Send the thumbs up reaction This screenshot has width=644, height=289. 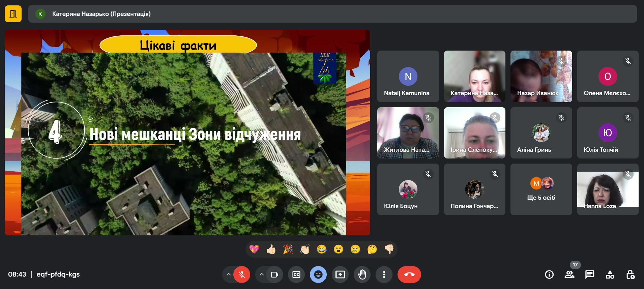[x=271, y=249]
